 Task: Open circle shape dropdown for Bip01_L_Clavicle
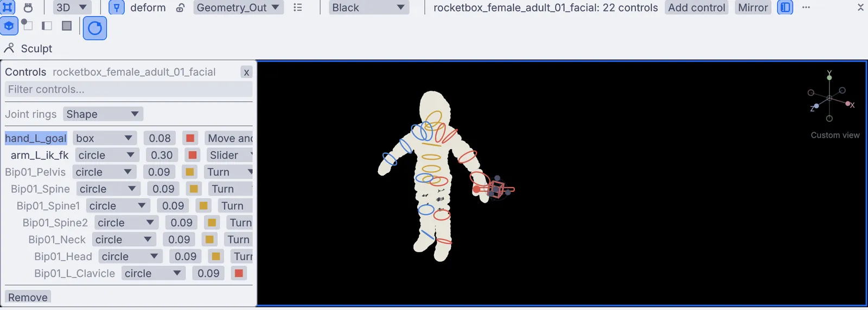coord(153,273)
